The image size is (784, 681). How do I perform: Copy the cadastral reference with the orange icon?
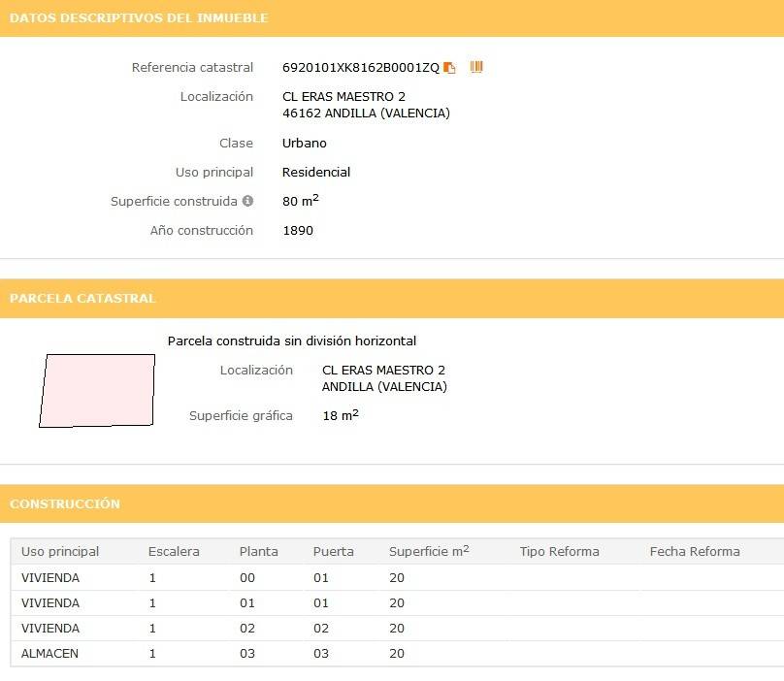click(449, 68)
